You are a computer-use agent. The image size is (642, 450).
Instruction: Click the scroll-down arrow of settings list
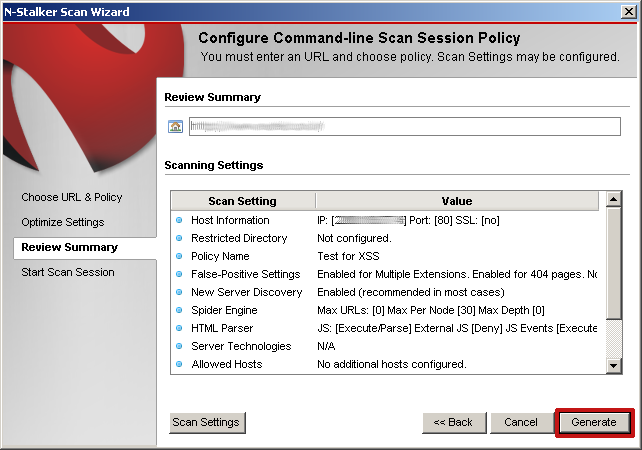click(x=613, y=365)
